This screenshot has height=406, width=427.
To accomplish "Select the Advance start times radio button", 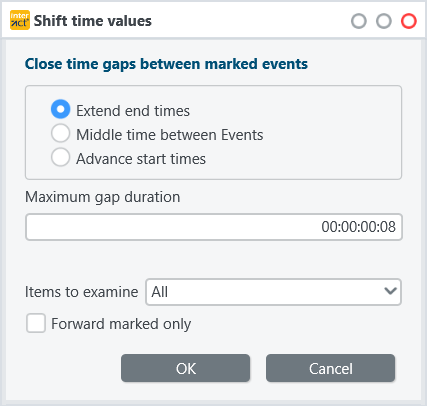I will click(x=60, y=157).
